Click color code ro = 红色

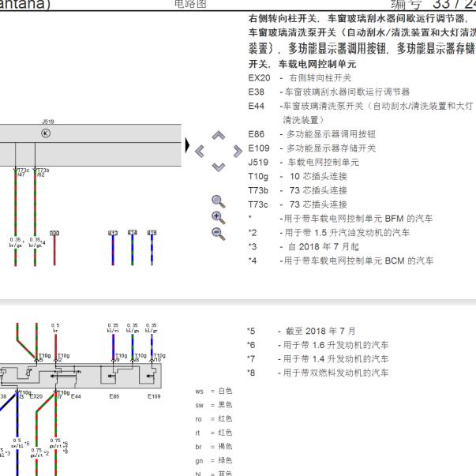click(214, 419)
